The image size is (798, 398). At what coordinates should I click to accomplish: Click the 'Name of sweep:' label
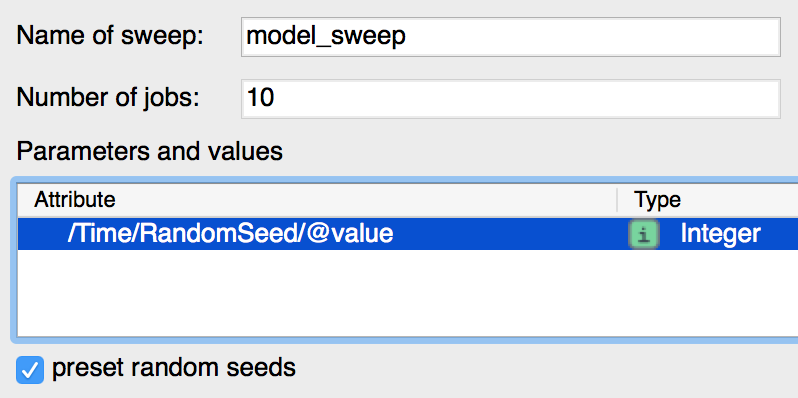110,37
